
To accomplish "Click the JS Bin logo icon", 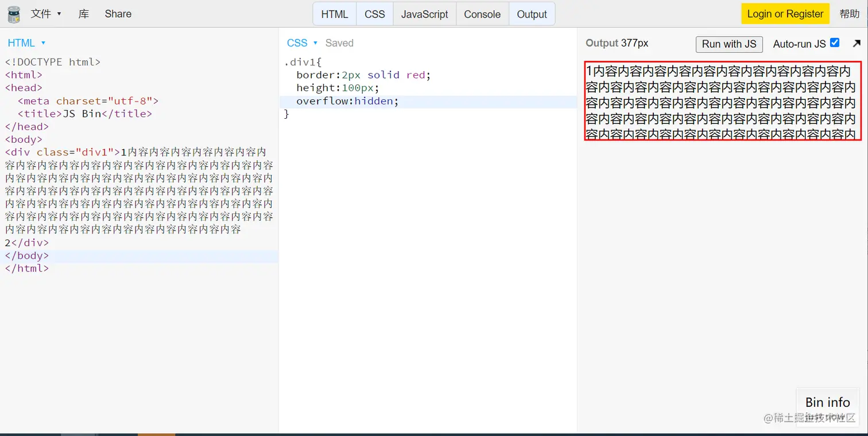I will tap(13, 14).
